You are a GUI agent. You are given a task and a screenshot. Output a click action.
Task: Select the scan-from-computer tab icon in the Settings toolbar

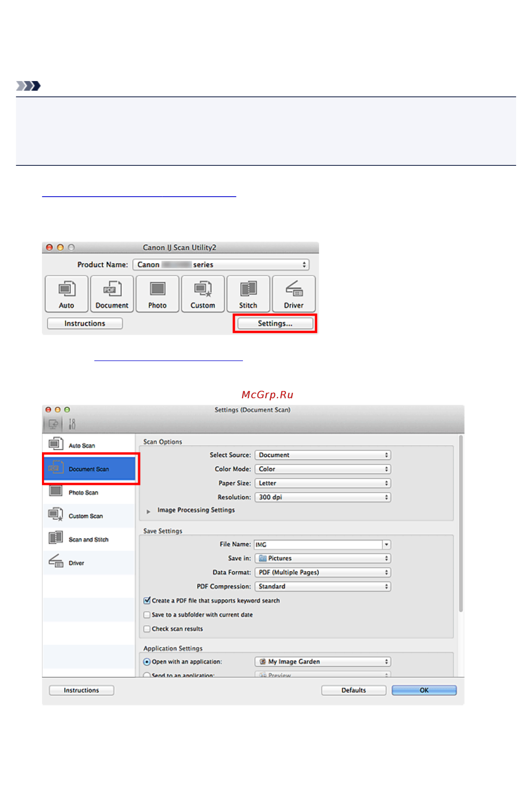[53, 424]
